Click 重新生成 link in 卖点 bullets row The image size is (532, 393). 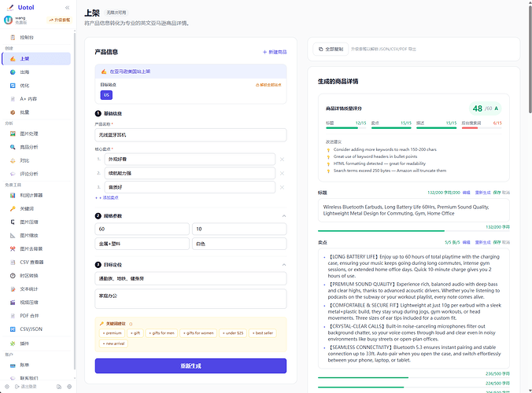pyautogui.click(x=482, y=242)
